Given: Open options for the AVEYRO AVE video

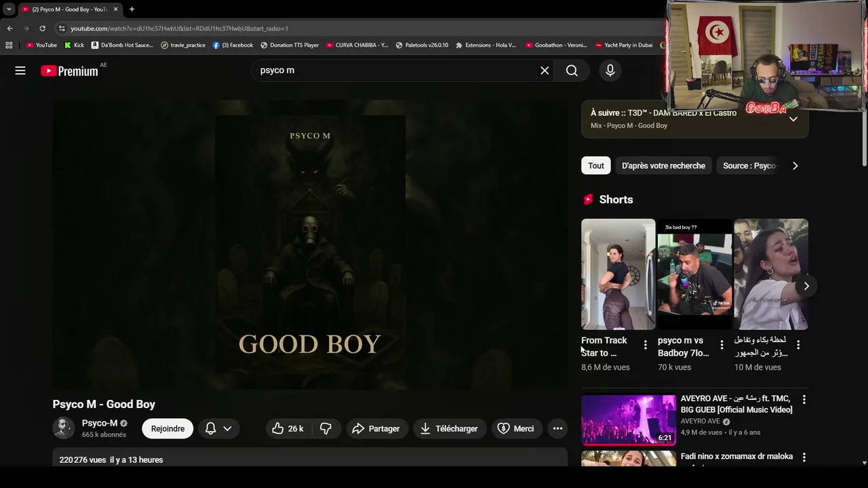Looking at the screenshot, I should [804, 400].
